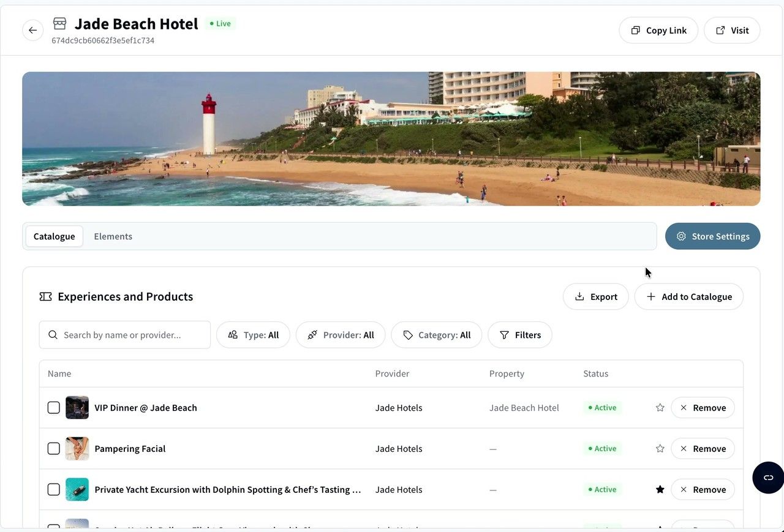
Task: Remove the Private Yacht Excursion item
Action: [x=703, y=490]
